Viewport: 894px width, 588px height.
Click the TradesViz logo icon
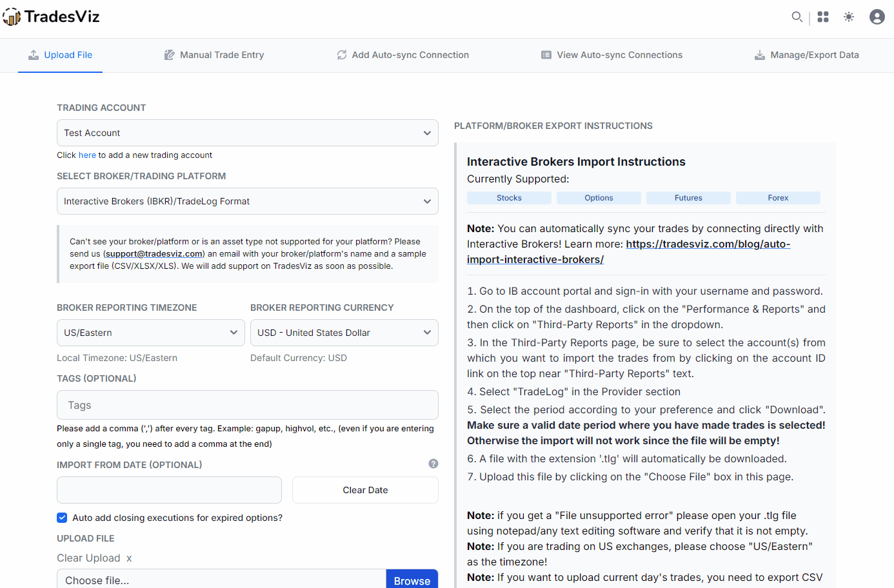[12, 17]
